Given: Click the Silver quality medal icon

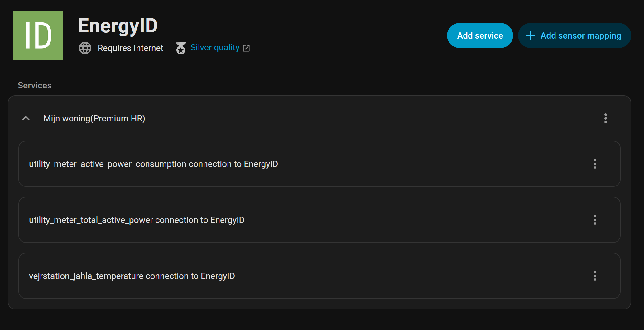Looking at the screenshot, I should pos(181,48).
